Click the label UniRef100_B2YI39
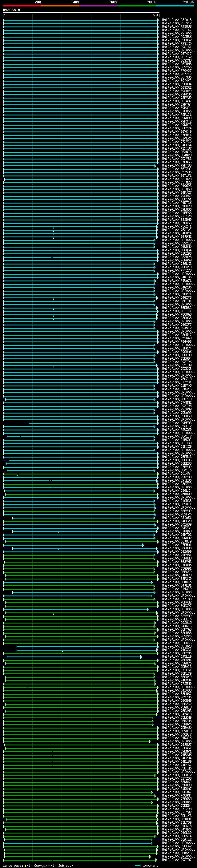The height and width of the screenshot is (868, 197). (177, 365)
